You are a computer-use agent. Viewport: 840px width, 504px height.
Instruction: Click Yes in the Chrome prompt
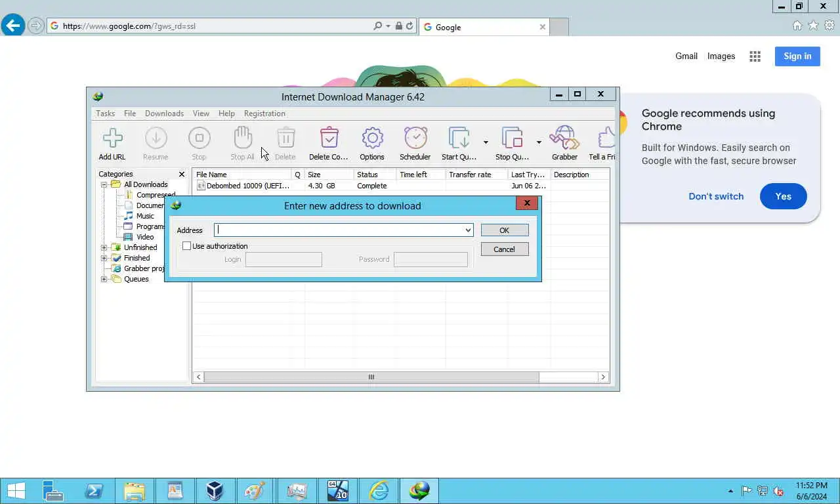coord(784,196)
